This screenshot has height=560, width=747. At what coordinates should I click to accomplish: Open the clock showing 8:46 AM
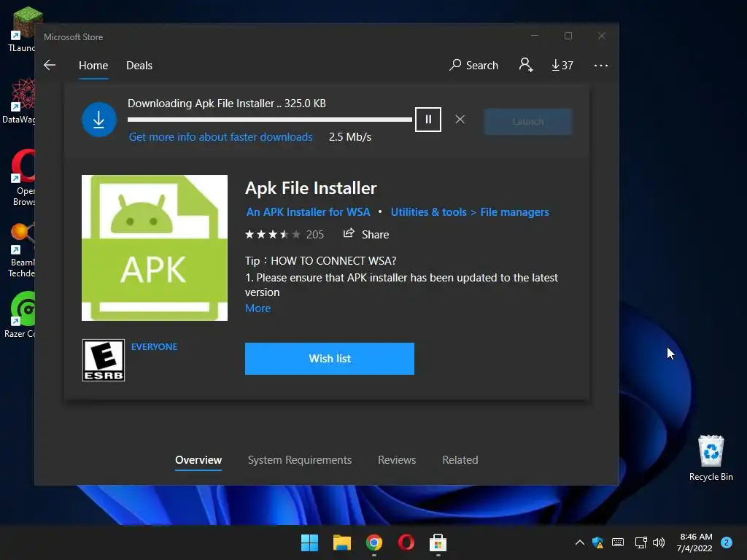click(694, 542)
